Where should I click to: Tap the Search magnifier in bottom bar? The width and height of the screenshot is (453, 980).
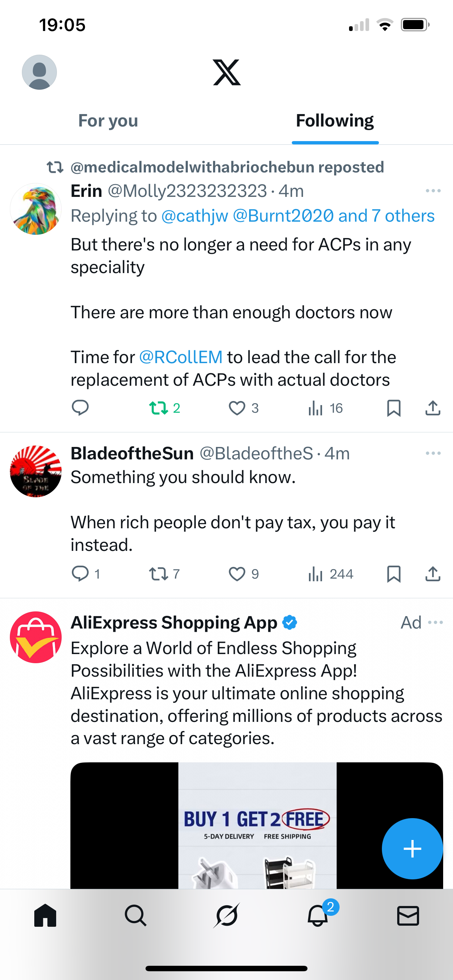point(136,915)
